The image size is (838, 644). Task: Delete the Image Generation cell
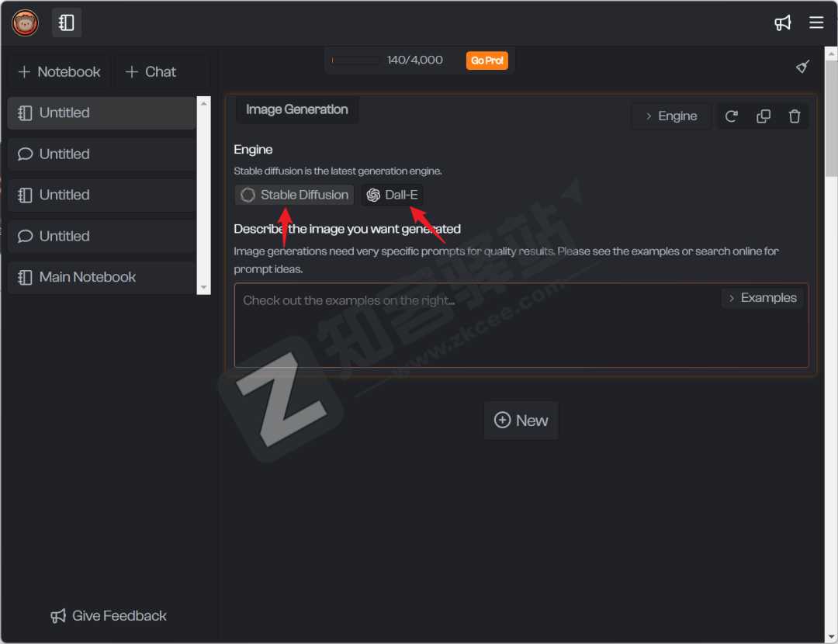click(x=795, y=116)
